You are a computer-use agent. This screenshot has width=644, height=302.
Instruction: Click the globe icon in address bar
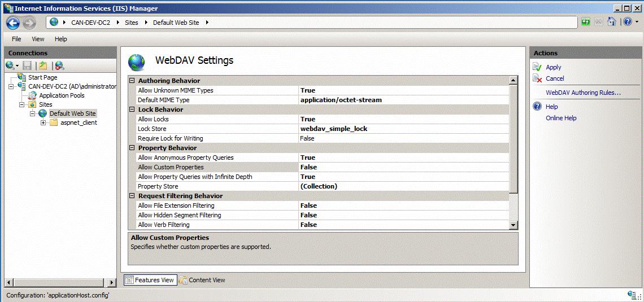point(54,22)
